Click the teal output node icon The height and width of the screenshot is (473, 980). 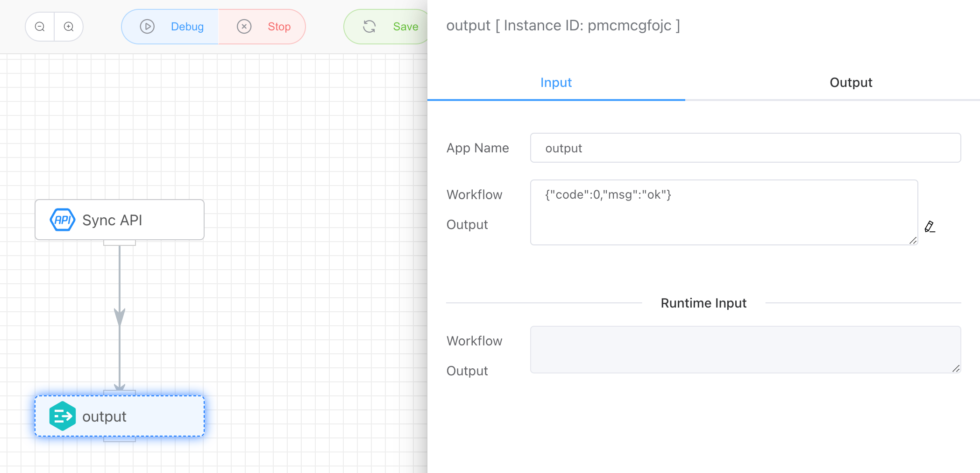tap(62, 416)
